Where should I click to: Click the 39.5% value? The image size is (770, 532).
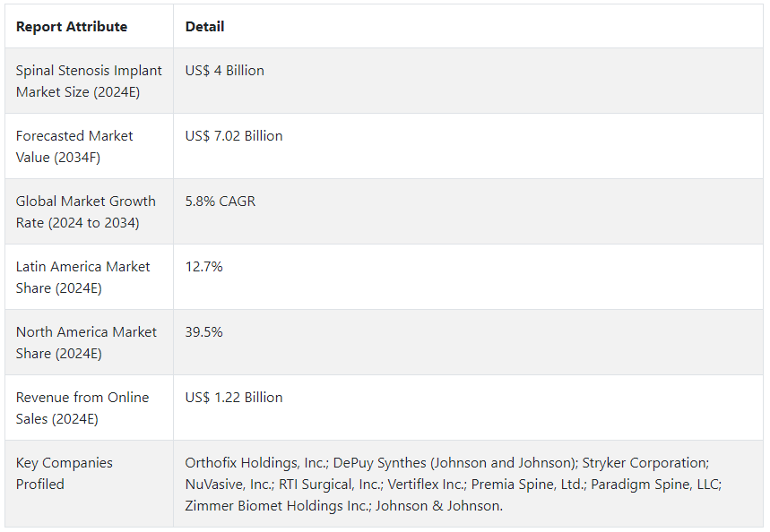203,331
